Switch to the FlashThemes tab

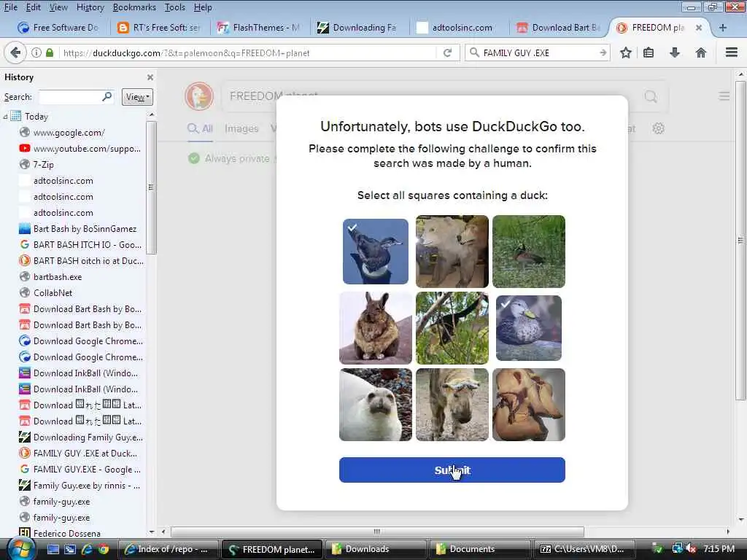(259, 28)
